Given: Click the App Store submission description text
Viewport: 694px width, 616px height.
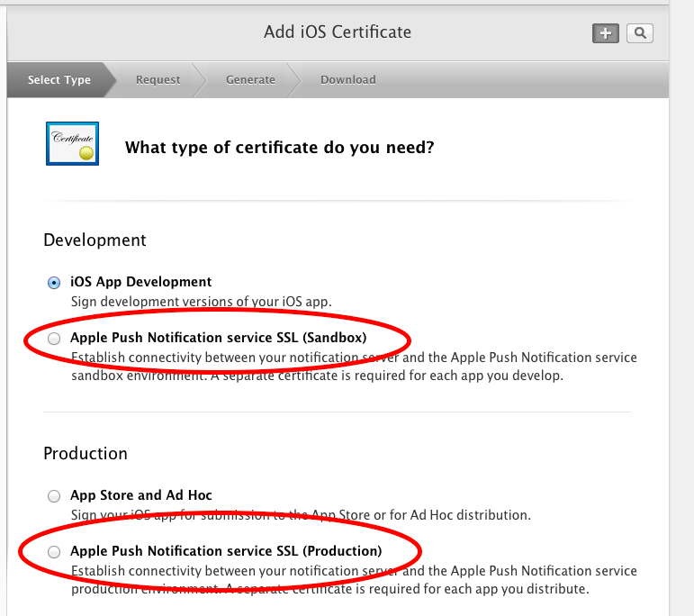Looking at the screenshot, I should coord(301,515).
